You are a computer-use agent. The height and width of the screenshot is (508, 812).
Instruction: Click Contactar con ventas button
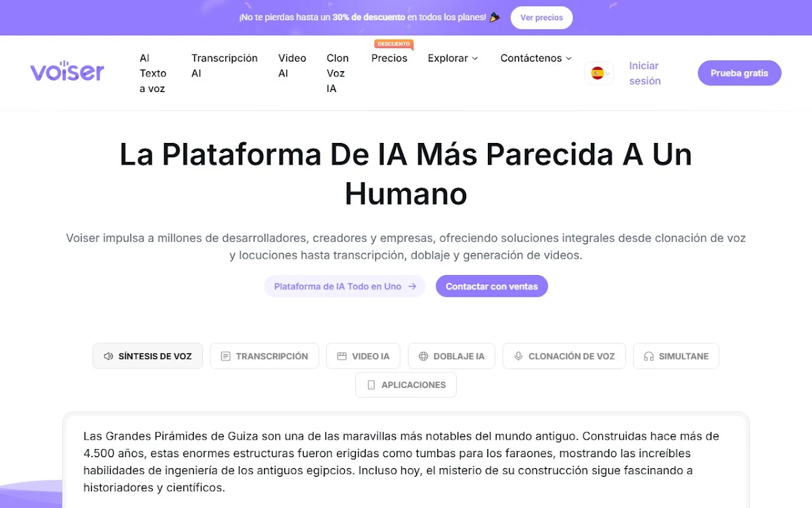(x=492, y=287)
